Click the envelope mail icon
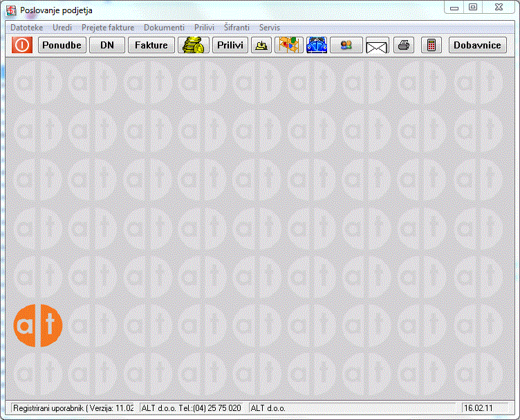Viewport: 520px width, 420px height. [x=376, y=46]
